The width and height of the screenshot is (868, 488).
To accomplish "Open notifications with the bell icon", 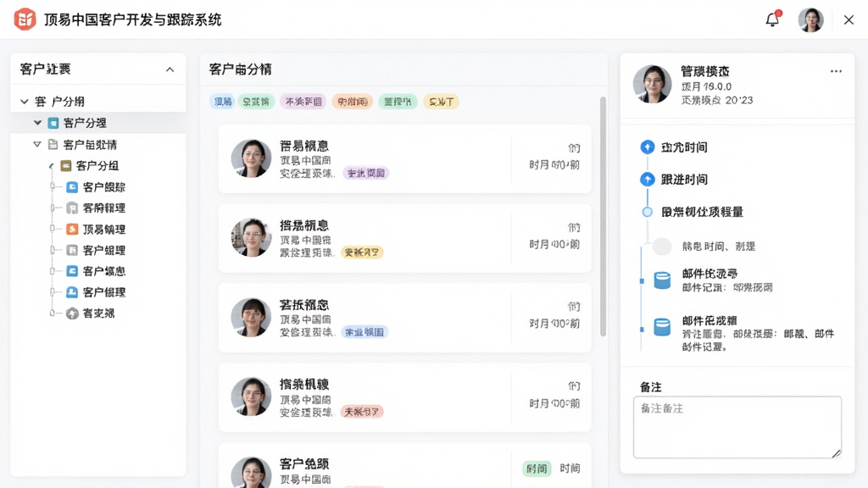I will pos(773,19).
